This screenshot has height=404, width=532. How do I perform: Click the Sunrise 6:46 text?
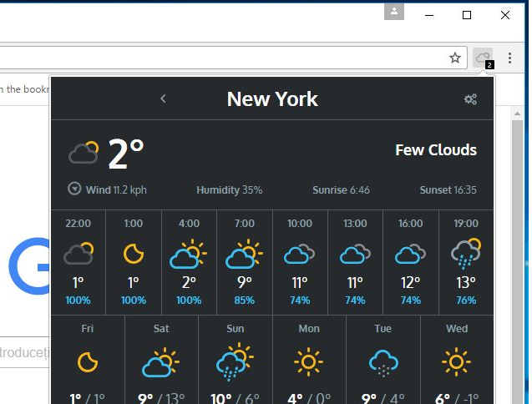pyautogui.click(x=341, y=190)
